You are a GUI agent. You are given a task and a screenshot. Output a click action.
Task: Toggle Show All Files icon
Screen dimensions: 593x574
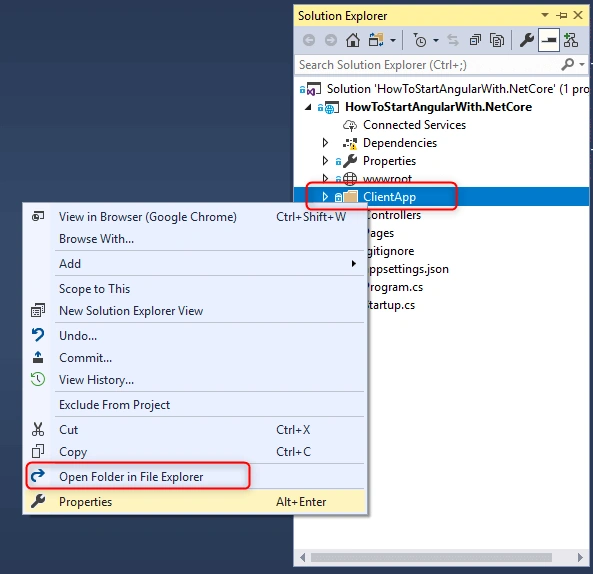point(497,40)
